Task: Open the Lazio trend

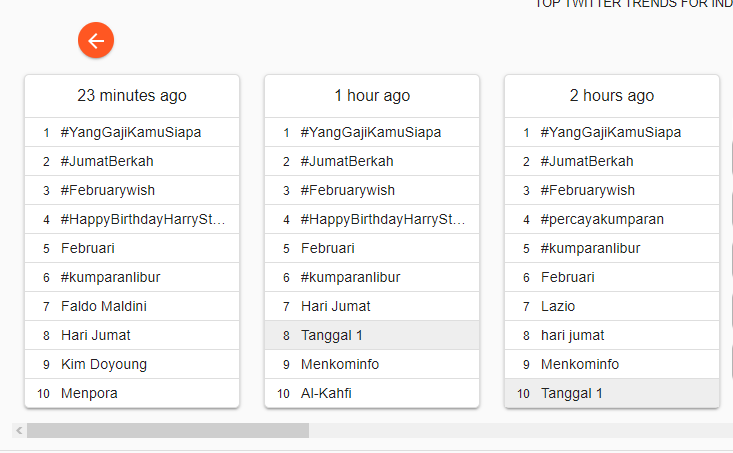Action: pos(558,306)
